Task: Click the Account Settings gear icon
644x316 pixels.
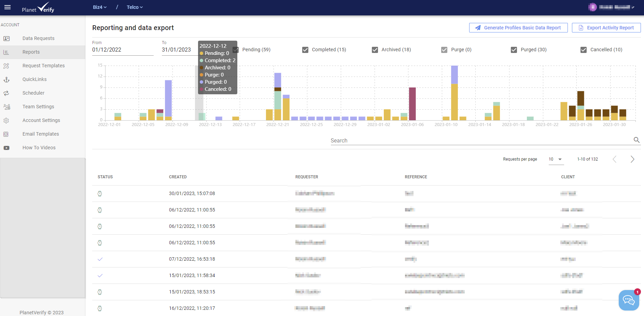Action: (x=6, y=121)
